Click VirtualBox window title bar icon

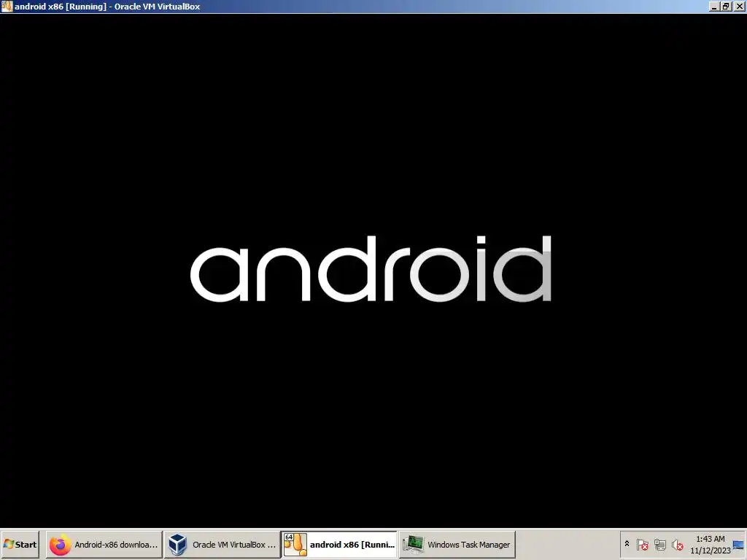click(7, 6)
